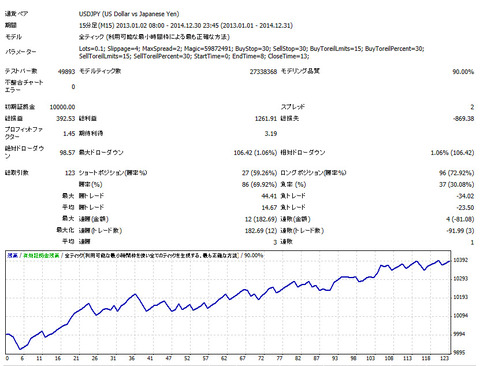Click the profit factor value "1.45"
The width and height of the screenshot is (480, 366).
pos(69,134)
